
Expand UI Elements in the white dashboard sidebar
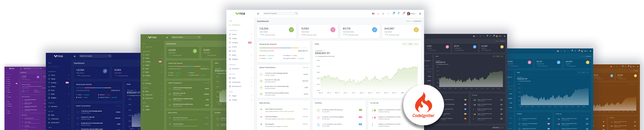pyautogui.click(x=241, y=82)
